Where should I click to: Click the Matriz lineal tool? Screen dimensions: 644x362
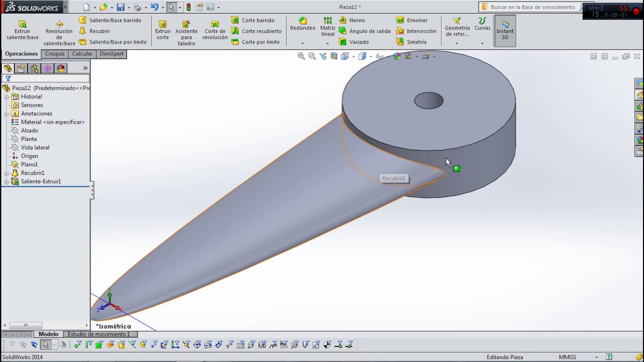pyautogui.click(x=328, y=27)
